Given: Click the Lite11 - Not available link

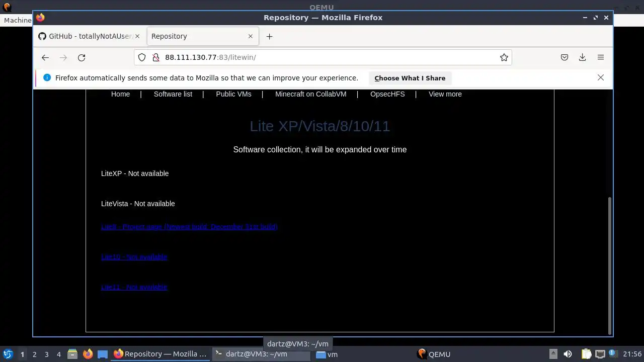Looking at the screenshot, I should tap(134, 287).
